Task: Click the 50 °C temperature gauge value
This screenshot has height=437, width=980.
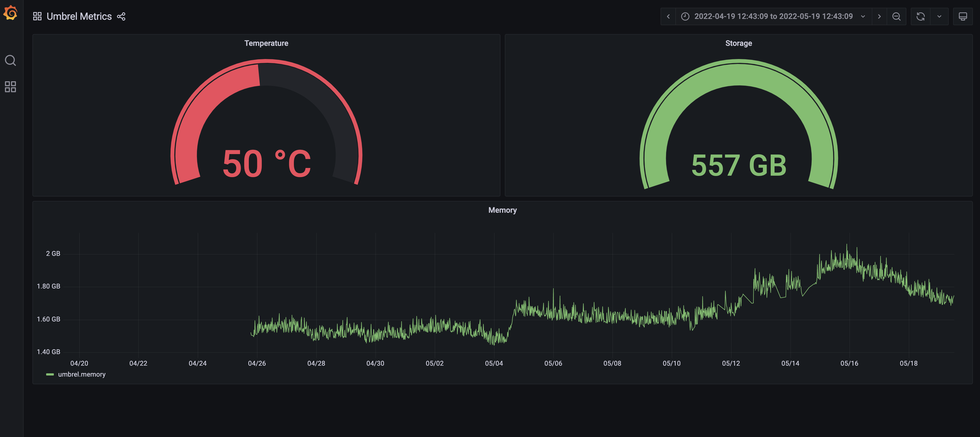Action: 267,164
